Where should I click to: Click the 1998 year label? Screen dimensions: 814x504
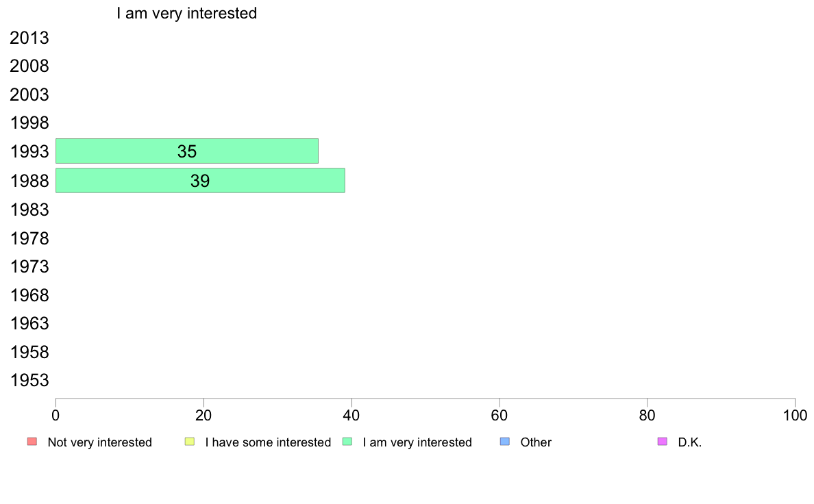29,123
